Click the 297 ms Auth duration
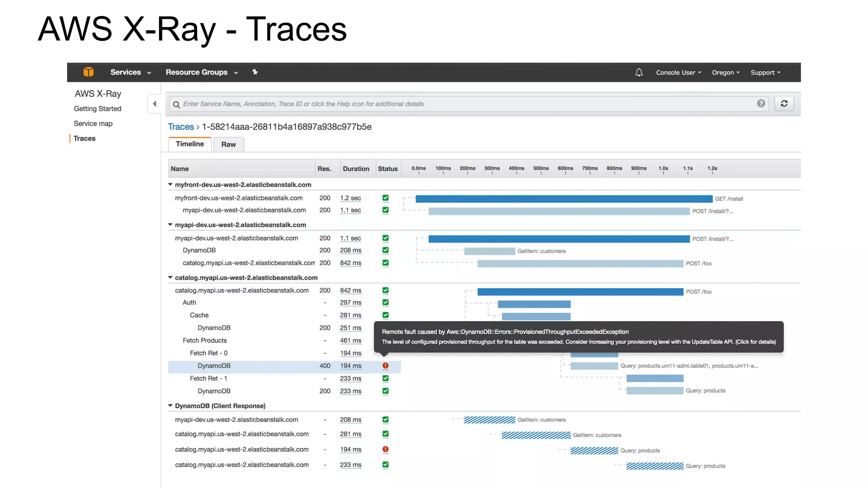 pyautogui.click(x=351, y=303)
